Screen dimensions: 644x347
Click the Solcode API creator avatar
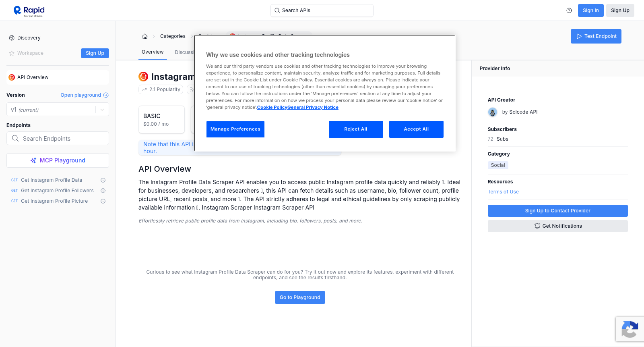493,112
